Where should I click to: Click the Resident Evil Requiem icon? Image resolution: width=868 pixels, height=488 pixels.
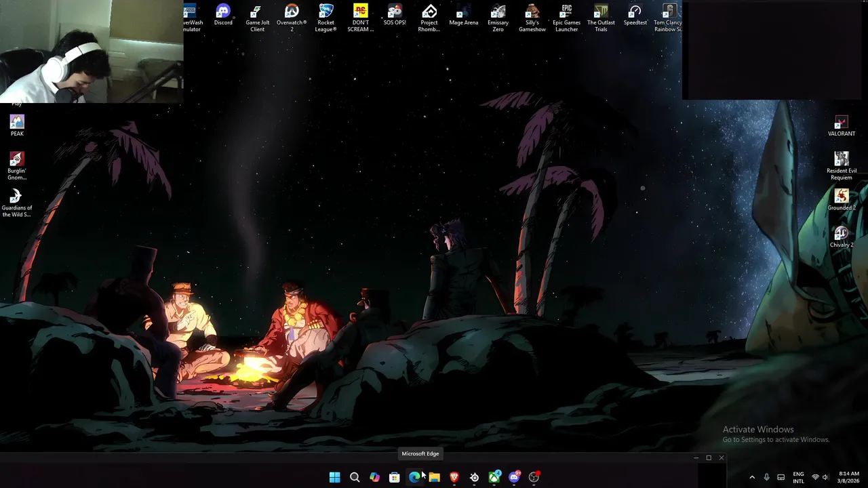pos(842,166)
